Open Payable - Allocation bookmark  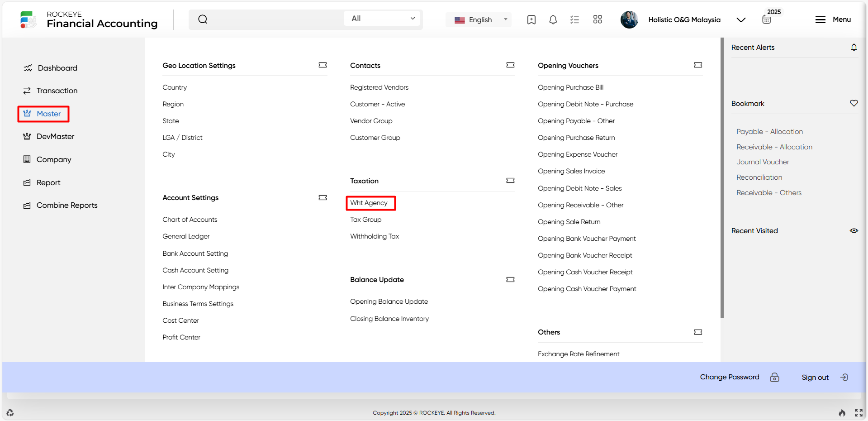(769, 132)
